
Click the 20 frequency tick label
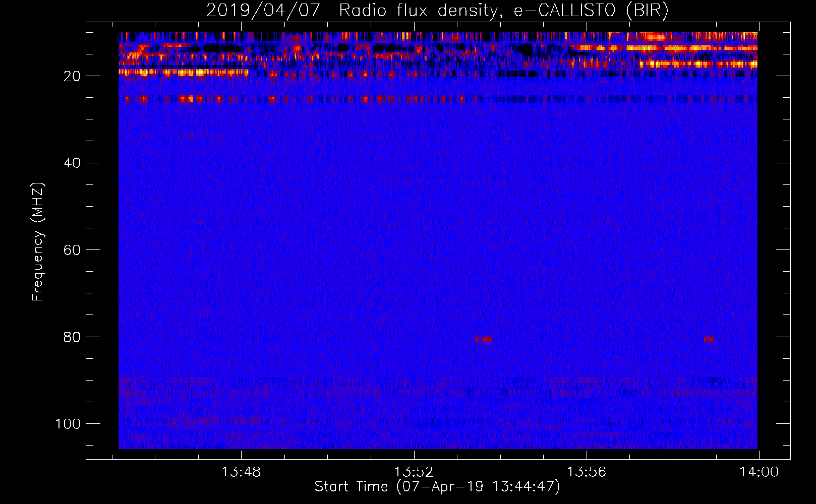[73, 76]
